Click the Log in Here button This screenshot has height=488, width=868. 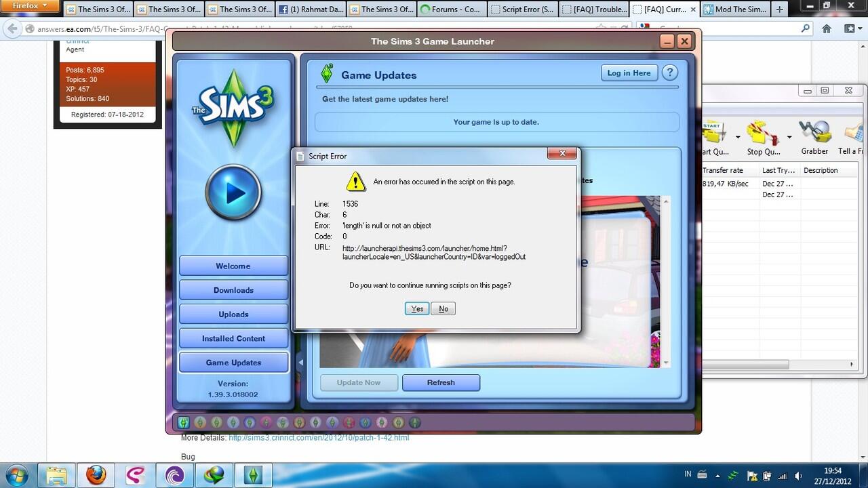click(x=629, y=73)
